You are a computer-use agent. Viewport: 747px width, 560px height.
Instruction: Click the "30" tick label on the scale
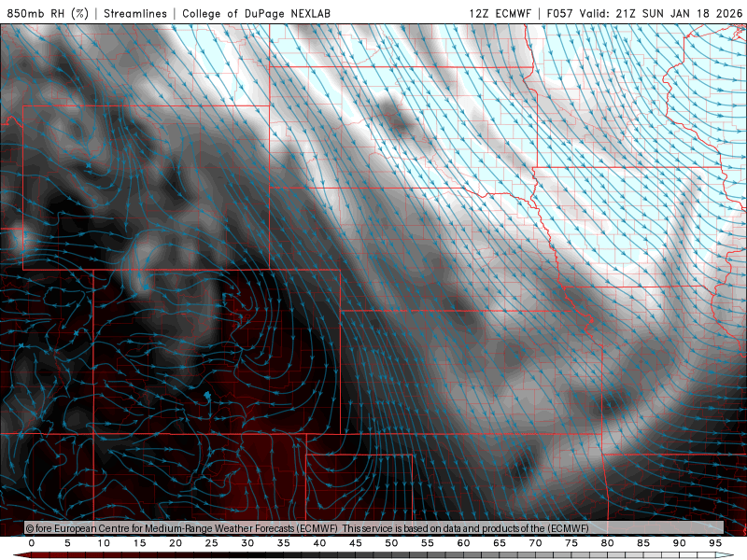[247, 543]
